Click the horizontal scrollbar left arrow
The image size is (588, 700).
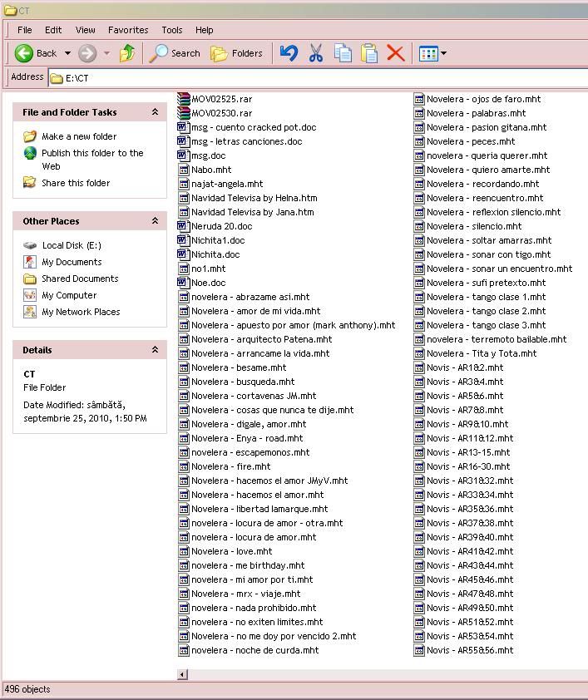[183, 674]
